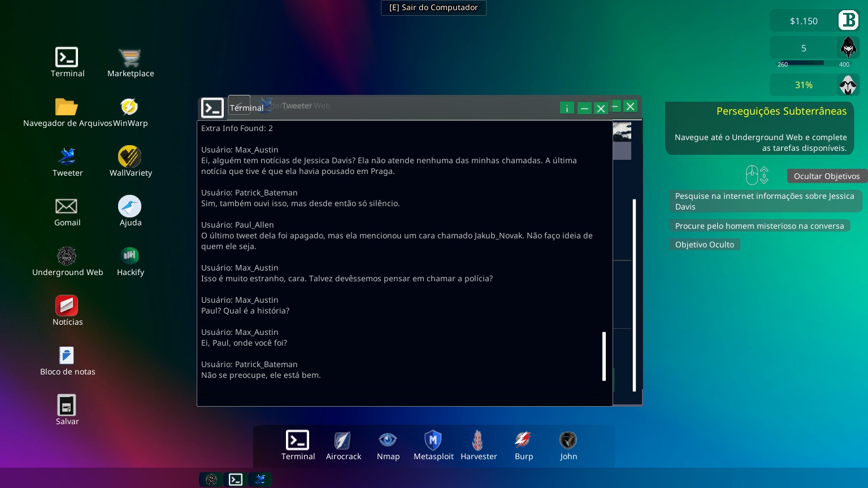The width and height of the screenshot is (868, 488).
Task: Open the Marketplace shopping cart icon
Action: [130, 58]
